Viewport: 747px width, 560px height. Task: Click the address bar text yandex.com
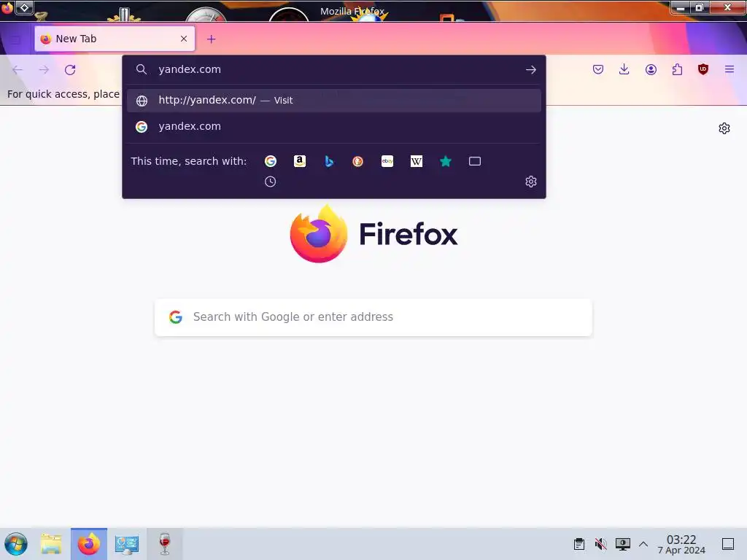(x=190, y=69)
